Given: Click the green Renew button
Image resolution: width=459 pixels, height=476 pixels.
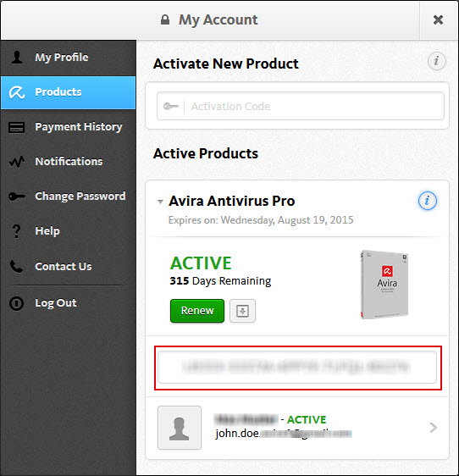Looking at the screenshot, I should (197, 311).
